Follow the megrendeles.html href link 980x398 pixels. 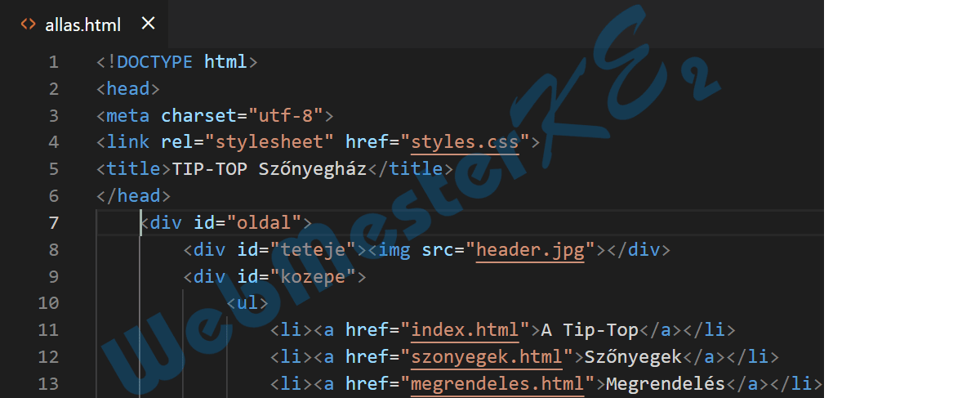(x=497, y=384)
